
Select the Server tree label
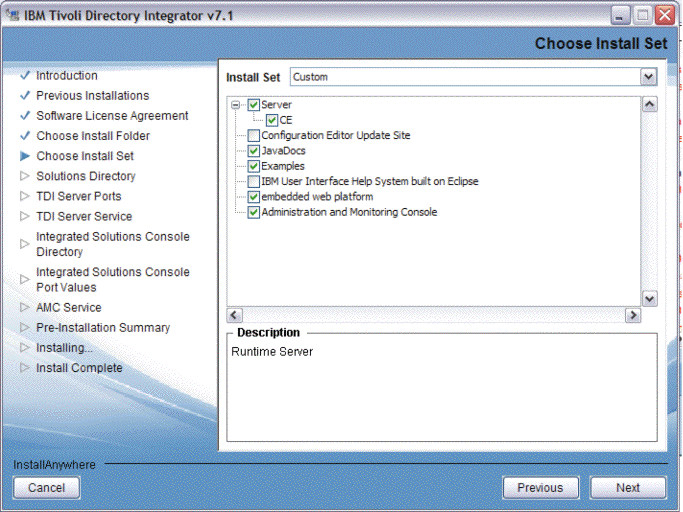tap(277, 105)
